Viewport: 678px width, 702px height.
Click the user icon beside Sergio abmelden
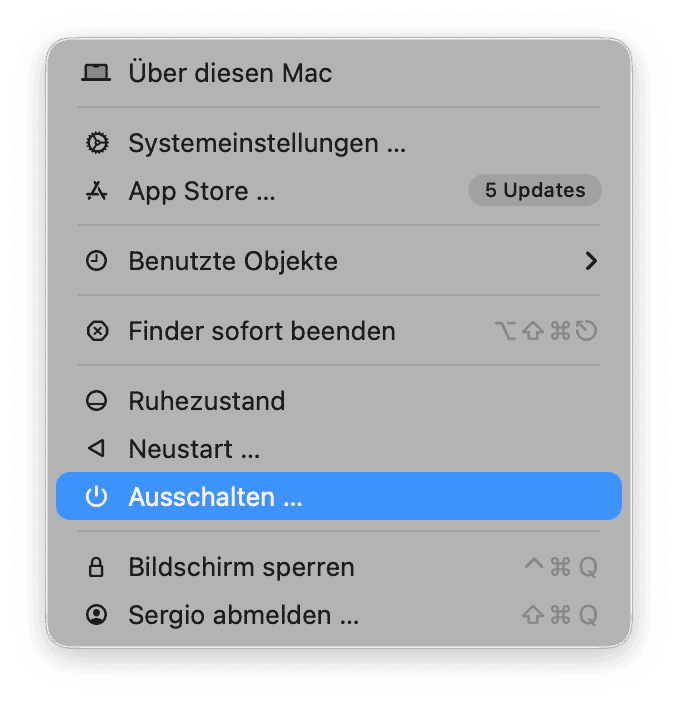click(x=96, y=615)
